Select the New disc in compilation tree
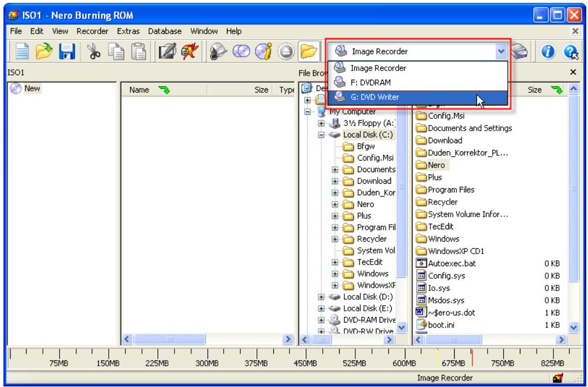The width and height of the screenshot is (588, 387). [32, 88]
